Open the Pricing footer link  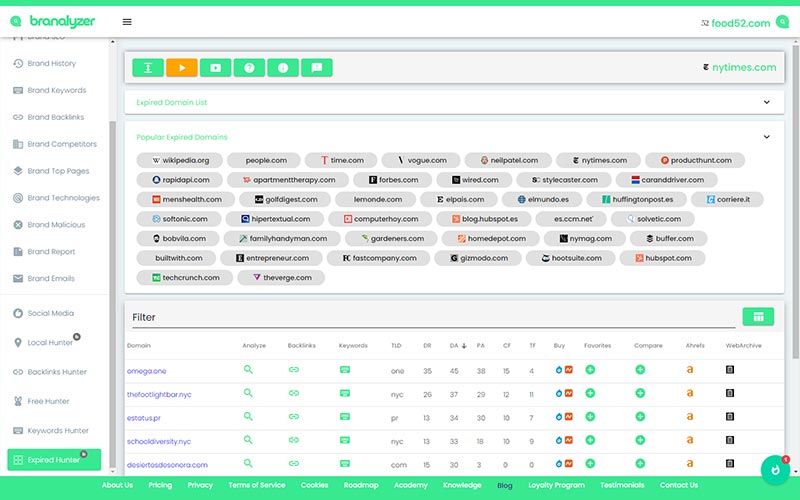(x=160, y=485)
